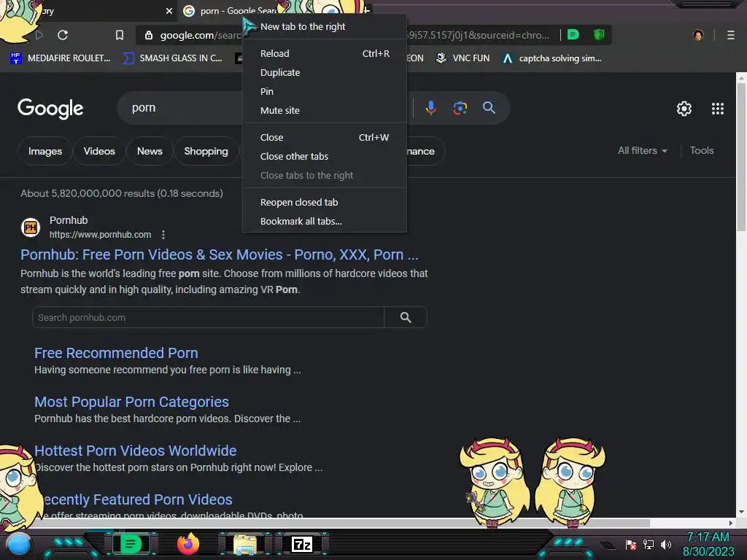This screenshot has height=560, width=747.
Task: Click the Pornhub site favicon in the result
Action: (x=31, y=227)
